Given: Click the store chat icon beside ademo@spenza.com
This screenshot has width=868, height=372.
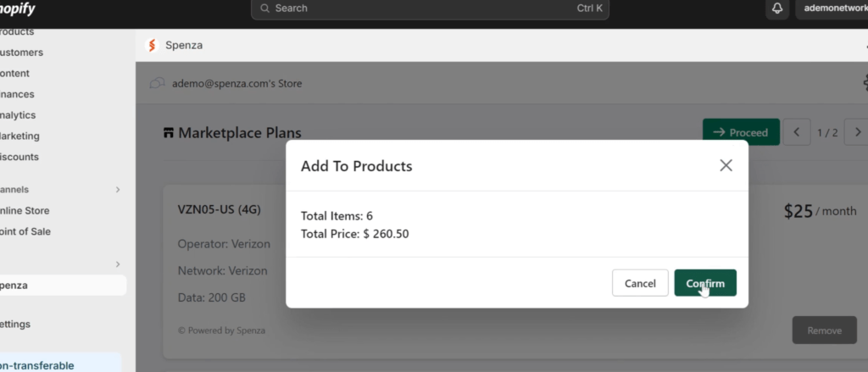Looking at the screenshot, I should 157,84.
